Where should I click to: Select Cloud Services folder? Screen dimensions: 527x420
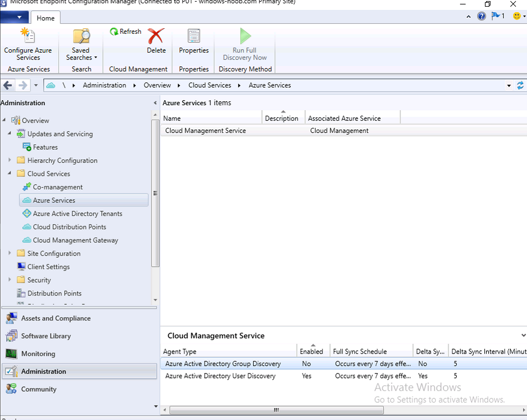[49, 174]
